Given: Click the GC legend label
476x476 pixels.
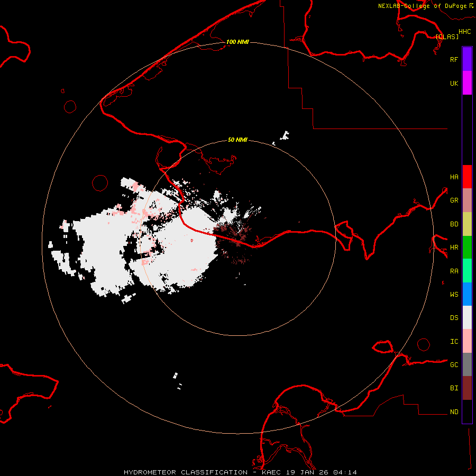Looking at the screenshot, I should click(454, 364).
